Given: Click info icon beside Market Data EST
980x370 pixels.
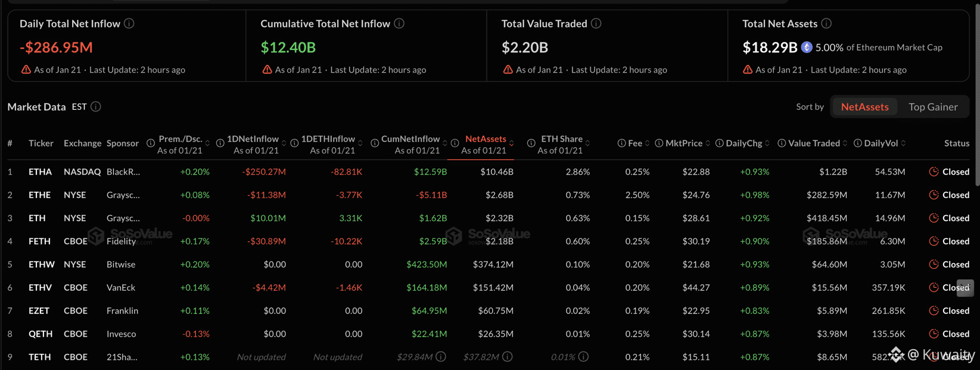Looking at the screenshot, I should point(96,107).
